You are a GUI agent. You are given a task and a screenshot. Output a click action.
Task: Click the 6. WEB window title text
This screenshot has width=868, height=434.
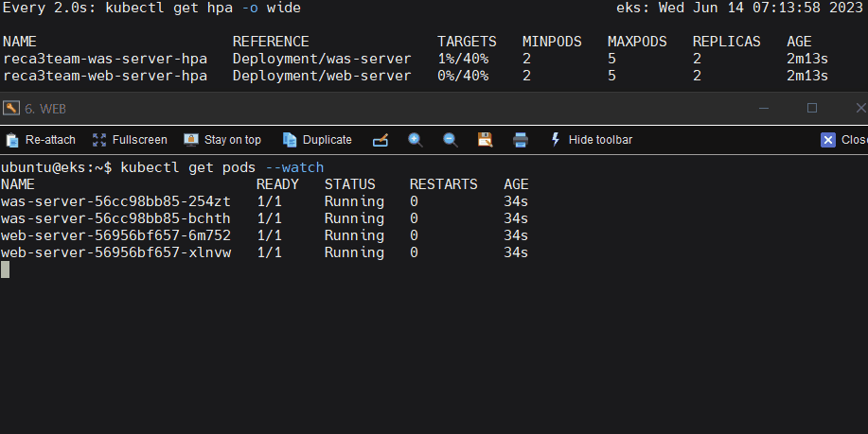(x=45, y=109)
